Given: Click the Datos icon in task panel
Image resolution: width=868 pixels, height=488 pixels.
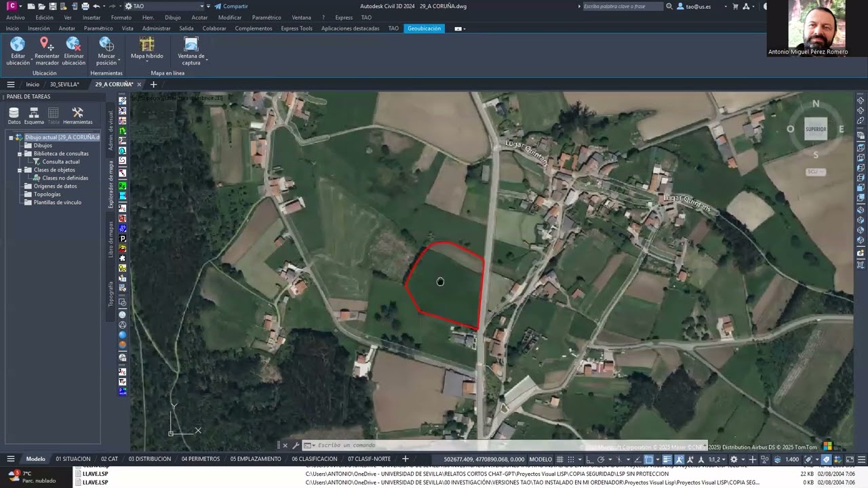Looking at the screenshot, I should pos(14,112).
